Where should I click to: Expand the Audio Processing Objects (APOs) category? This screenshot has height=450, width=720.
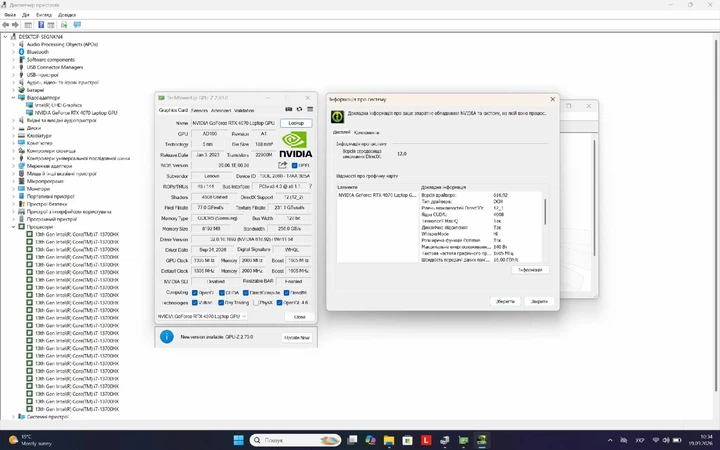click(x=13, y=45)
